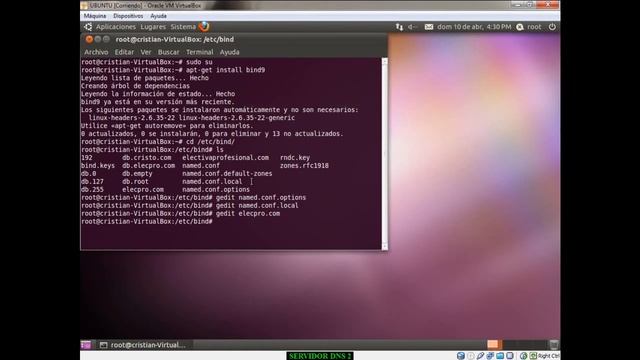Screen dimensions: 640x360
Task: Click VirtualBox USB devices status icon
Action: coord(480,356)
